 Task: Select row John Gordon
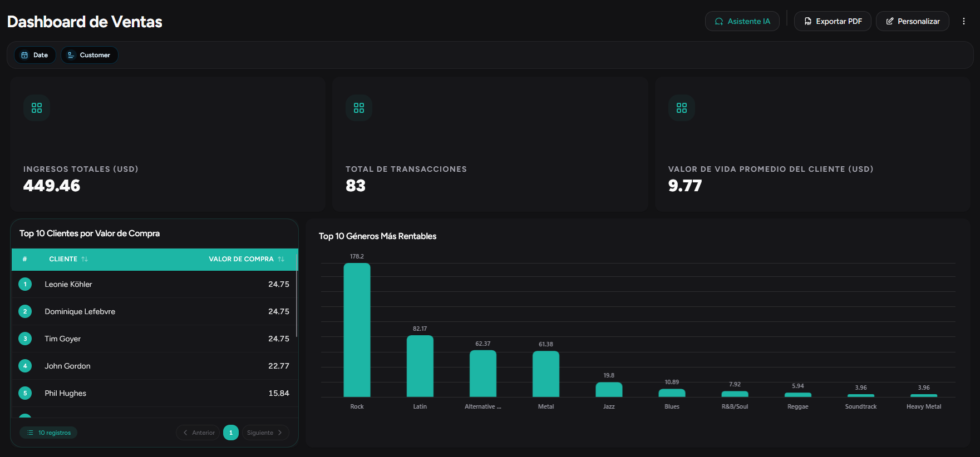click(154, 366)
